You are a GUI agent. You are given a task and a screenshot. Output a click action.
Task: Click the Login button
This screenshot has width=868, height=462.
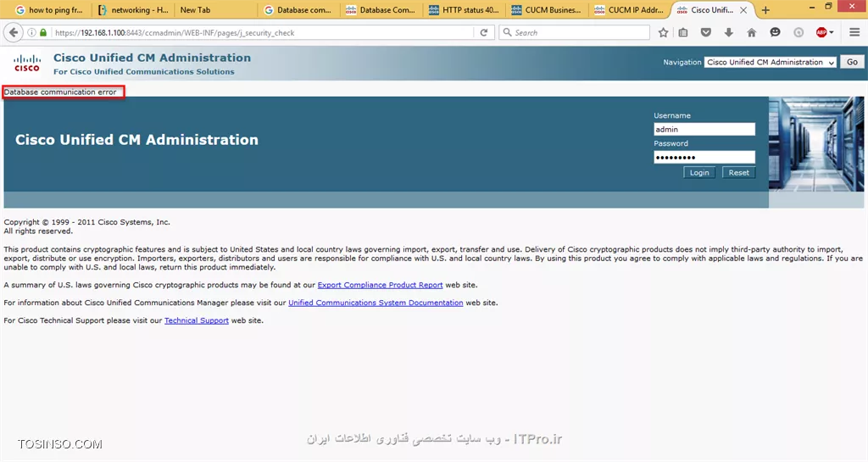(x=699, y=173)
